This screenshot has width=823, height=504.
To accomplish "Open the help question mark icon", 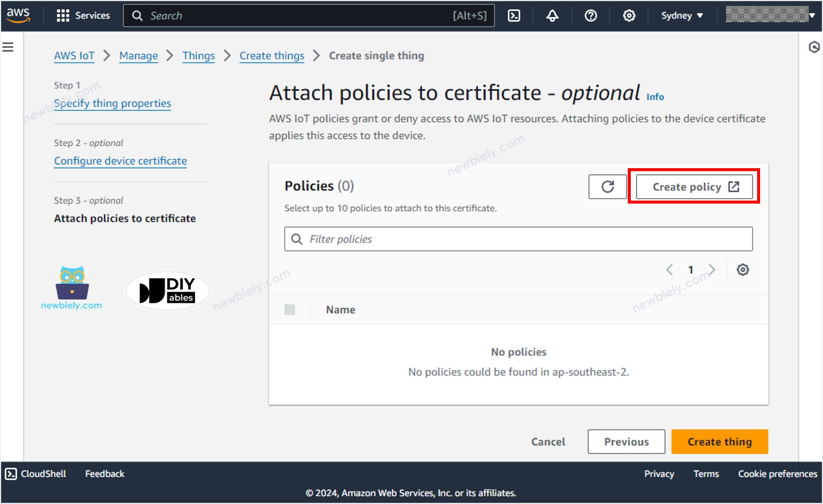I will pos(590,15).
